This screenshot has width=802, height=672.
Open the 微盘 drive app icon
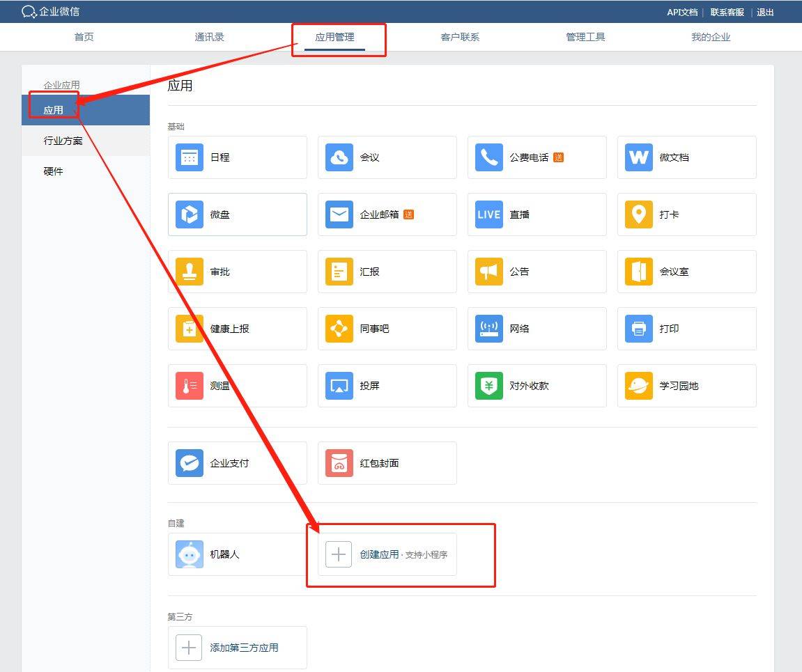pyautogui.click(x=190, y=214)
